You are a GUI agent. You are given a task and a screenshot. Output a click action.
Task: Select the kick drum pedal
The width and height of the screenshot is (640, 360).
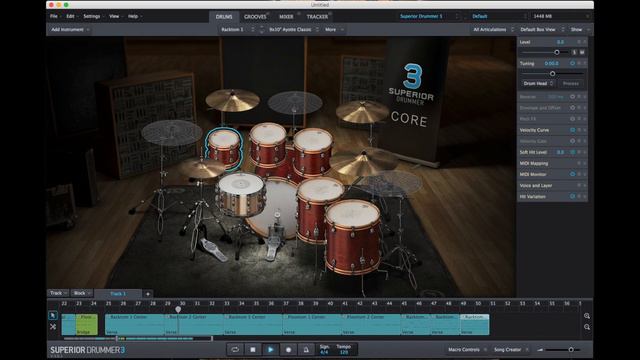point(274,243)
